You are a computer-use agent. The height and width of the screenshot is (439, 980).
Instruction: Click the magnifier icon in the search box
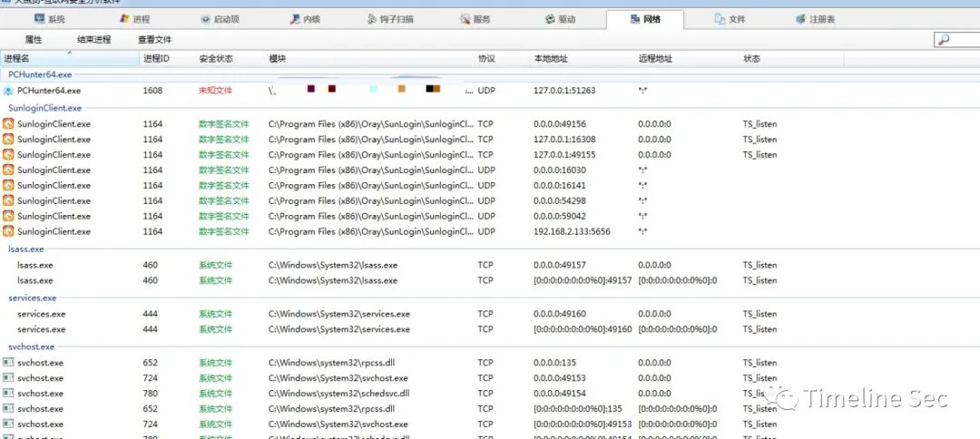click(944, 39)
